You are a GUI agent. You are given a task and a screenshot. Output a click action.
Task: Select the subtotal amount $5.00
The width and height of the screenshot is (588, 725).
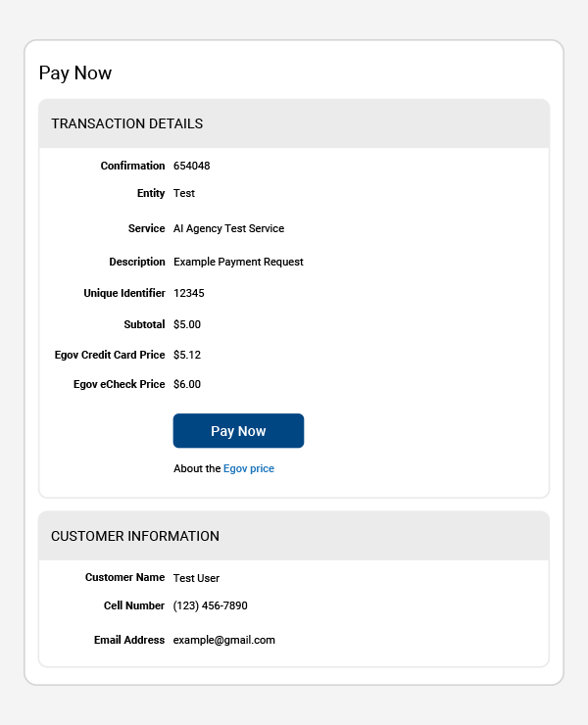pyautogui.click(x=187, y=324)
